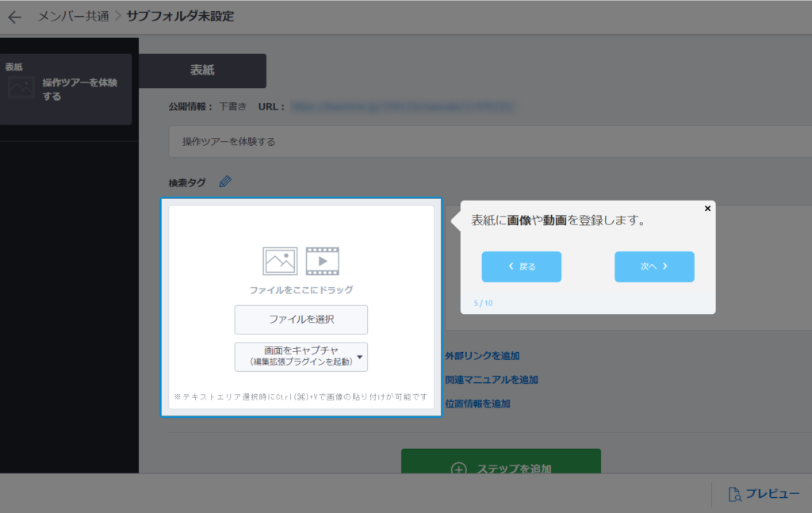The width and height of the screenshot is (812, 513).
Task: Click the 戻る button in the tooltip
Action: pos(521,266)
